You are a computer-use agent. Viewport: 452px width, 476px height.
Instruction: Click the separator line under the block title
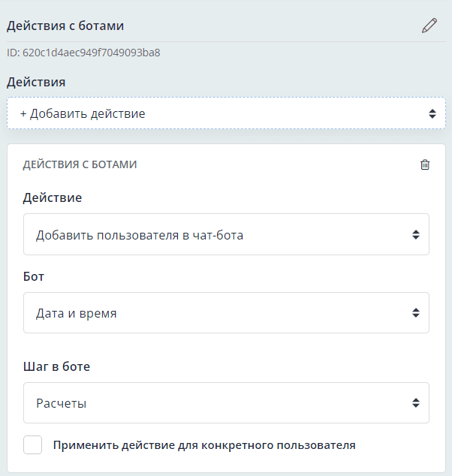(x=225, y=41)
